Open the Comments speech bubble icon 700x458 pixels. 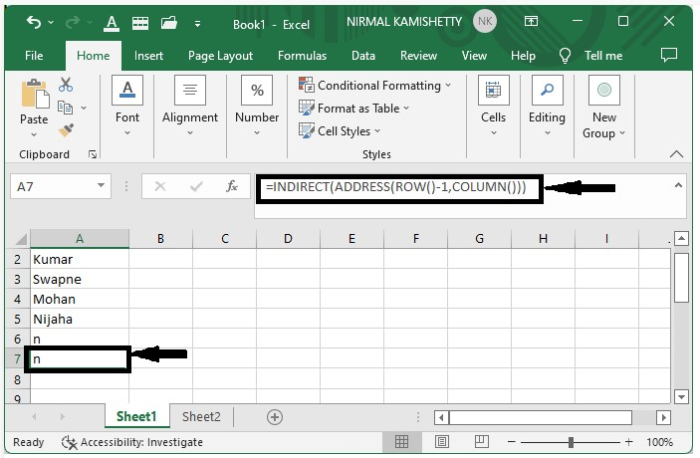pos(668,55)
